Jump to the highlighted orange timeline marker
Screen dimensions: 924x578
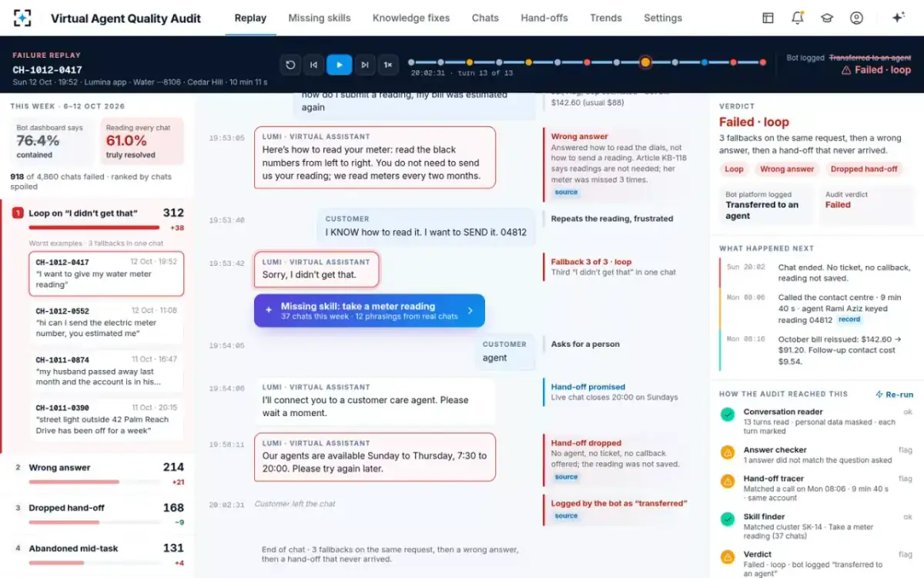[x=645, y=62]
